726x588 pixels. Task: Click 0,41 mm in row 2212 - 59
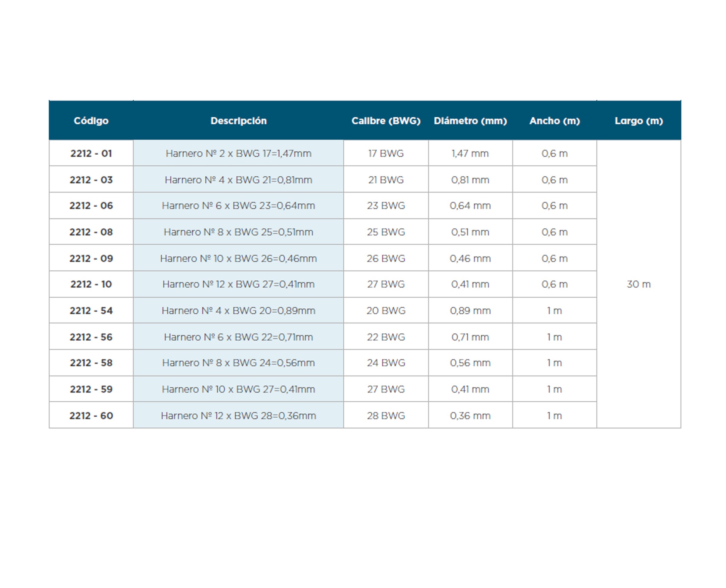470,389
